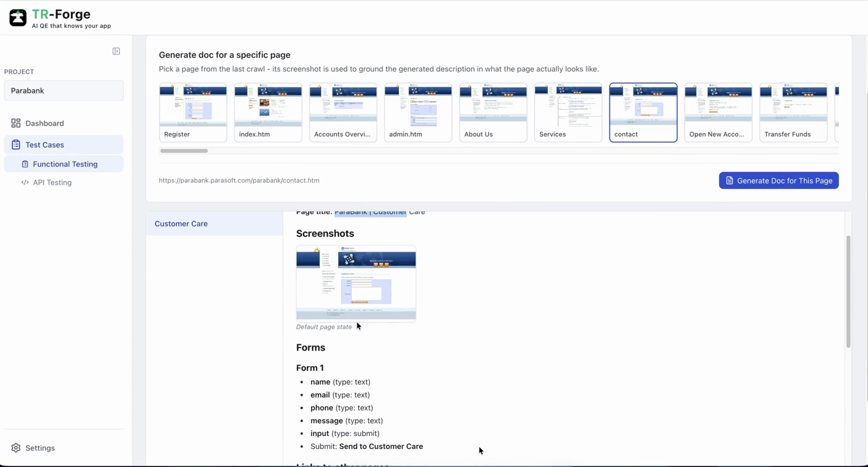868x467 pixels.
Task: Click the Dashboard grid icon
Action: tap(16, 123)
